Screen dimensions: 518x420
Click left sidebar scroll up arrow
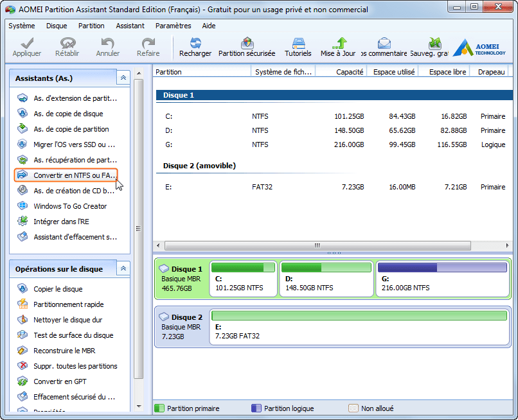pos(139,73)
